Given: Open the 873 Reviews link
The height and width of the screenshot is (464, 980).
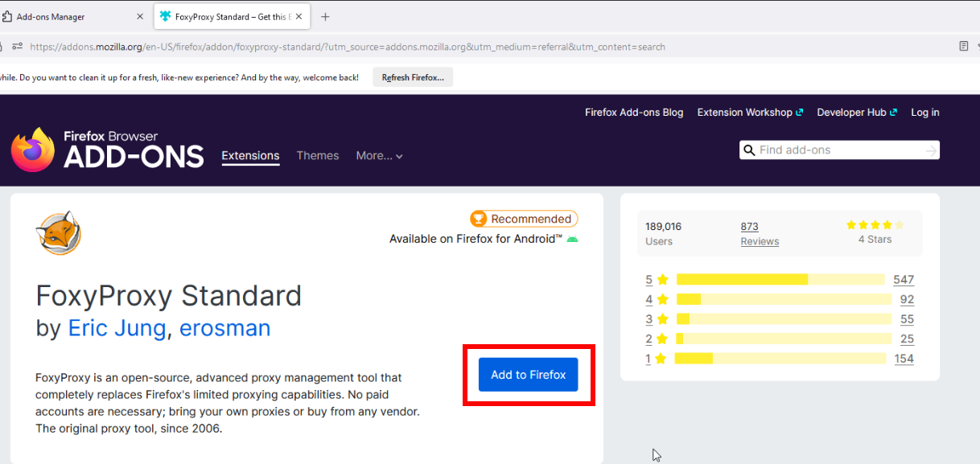Looking at the screenshot, I should 760,233.
